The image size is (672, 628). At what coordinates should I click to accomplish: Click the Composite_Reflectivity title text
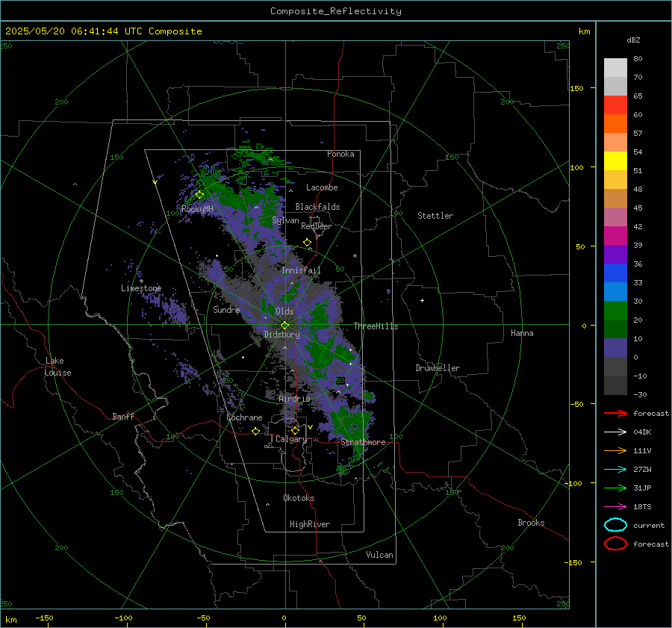tap(336, 11)
